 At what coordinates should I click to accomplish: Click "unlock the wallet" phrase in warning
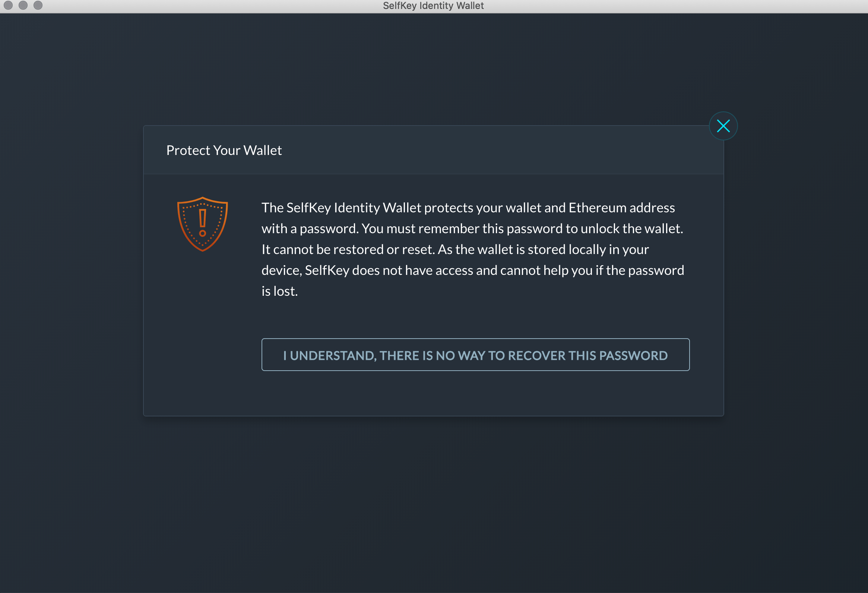point(631,229)
